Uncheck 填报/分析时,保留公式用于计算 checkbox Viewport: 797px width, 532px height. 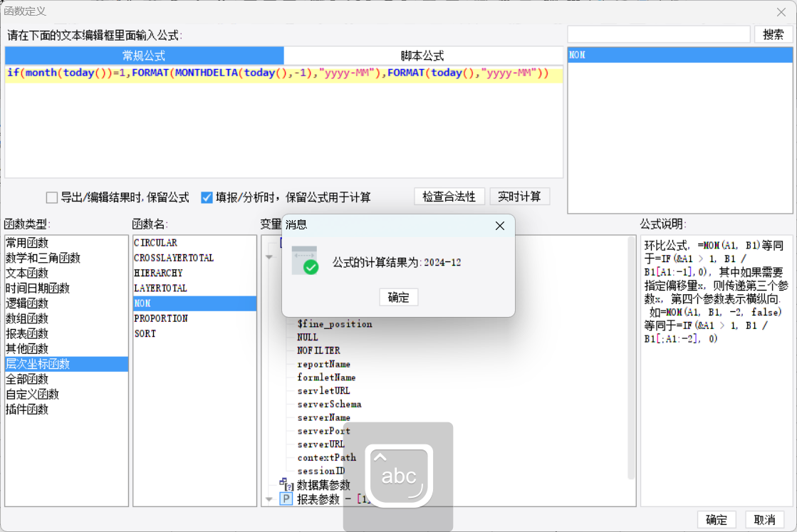[x=207, y=197]
